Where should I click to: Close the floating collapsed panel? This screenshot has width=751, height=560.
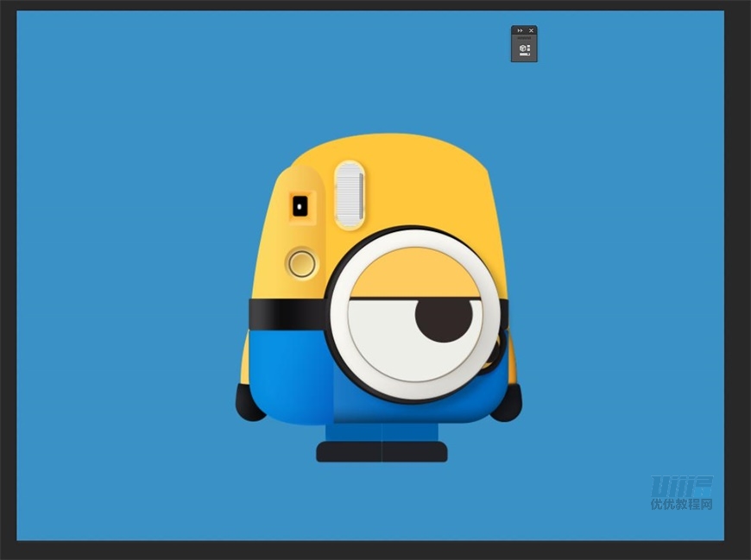[x=531, y=30]
